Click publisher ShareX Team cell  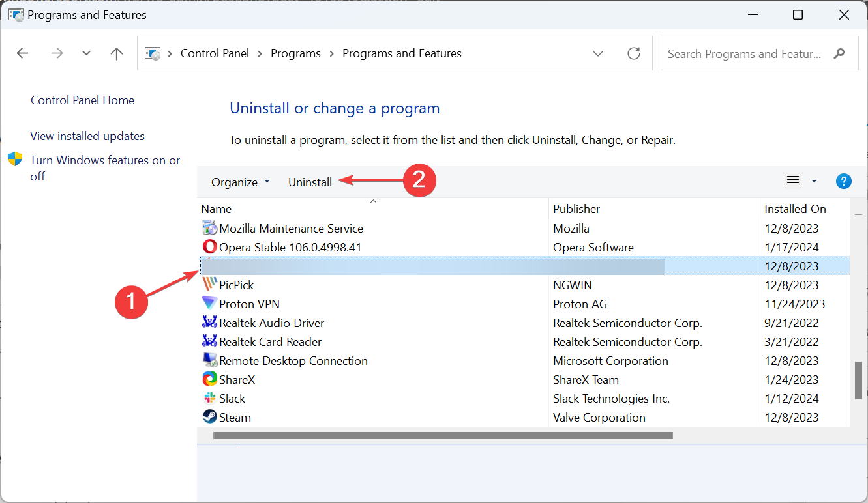586,380
